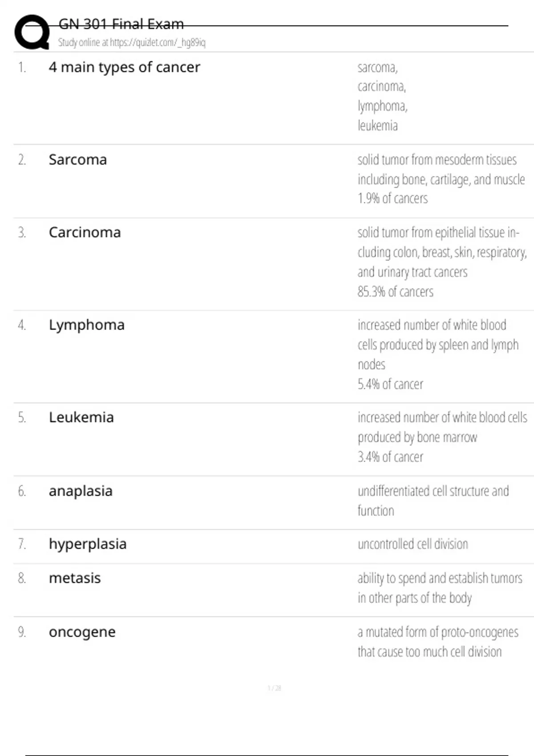This screenshot has height=756, width=534.
Task: Open the quizlet.com study online link
Action: pyautogui.click(x=132, y=43)
